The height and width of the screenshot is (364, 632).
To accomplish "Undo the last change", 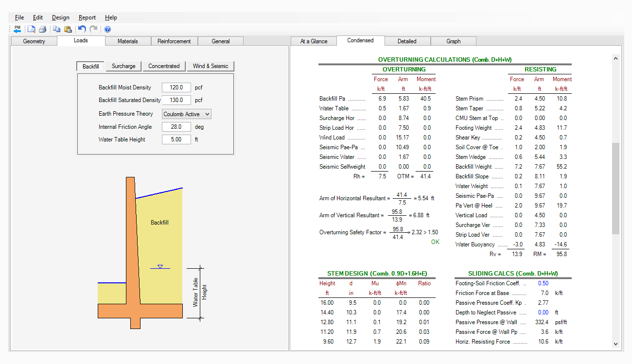I will [82, 30].
